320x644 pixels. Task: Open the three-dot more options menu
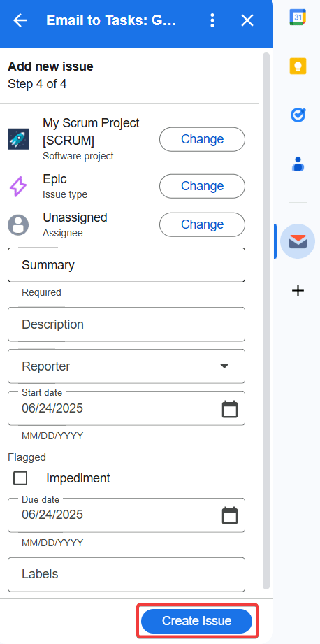[x=212, y=20]
